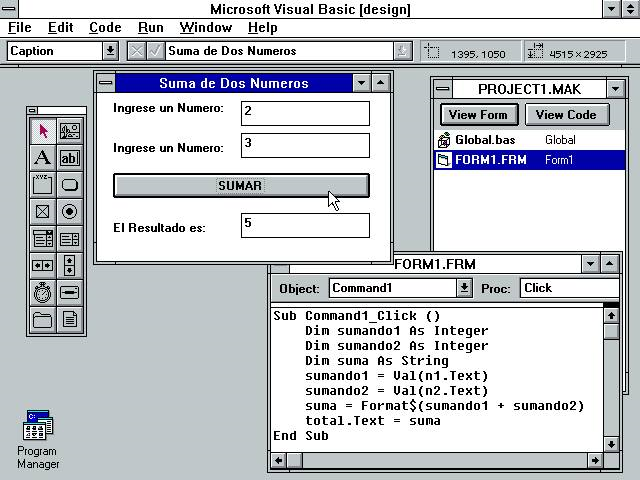
Task: Click the code window vertical scrollbar up arrow
Action: [x=611, y=316]
